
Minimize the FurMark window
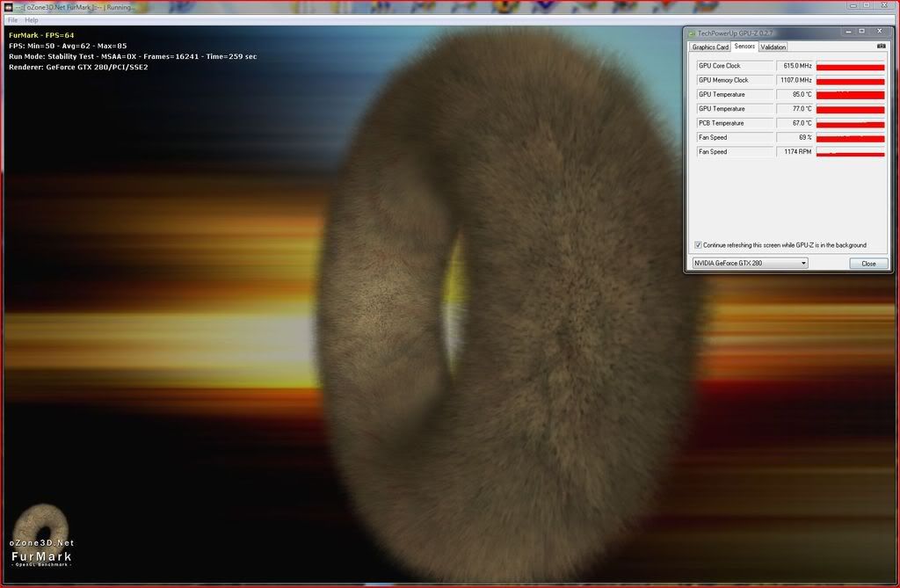click(x=853, y=6)
